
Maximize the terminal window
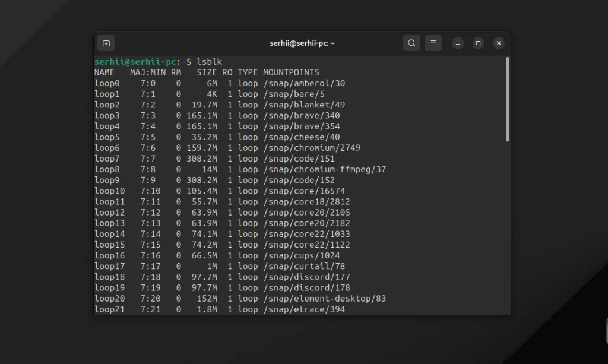(x=478, y=43)
